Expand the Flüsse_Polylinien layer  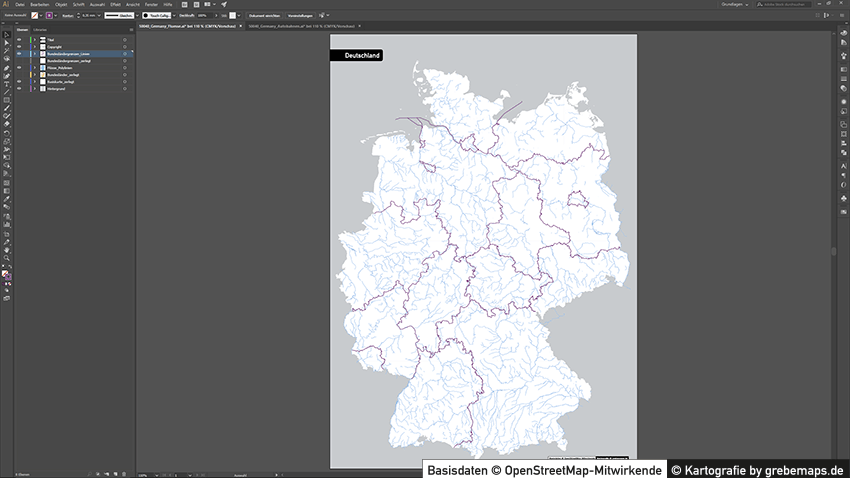tap(33, 67)
